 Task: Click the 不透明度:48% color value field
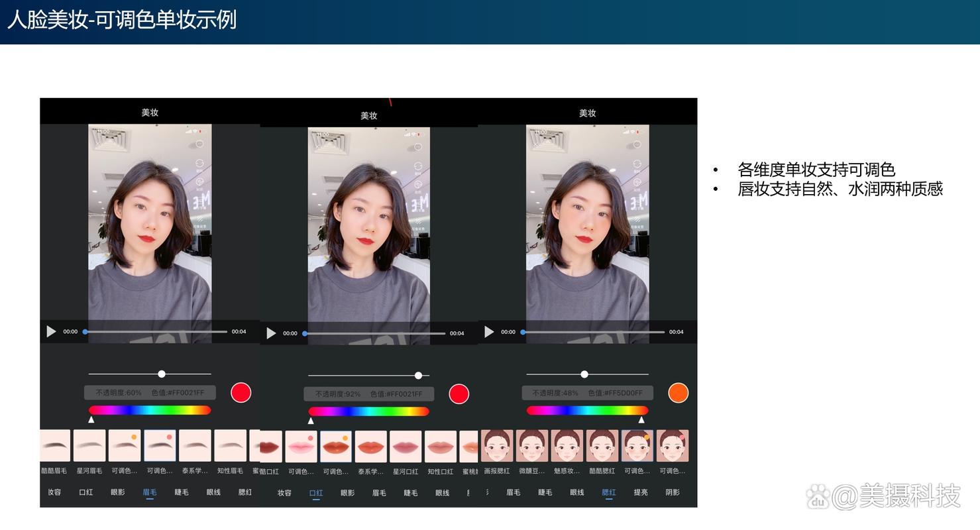[587, 393]
